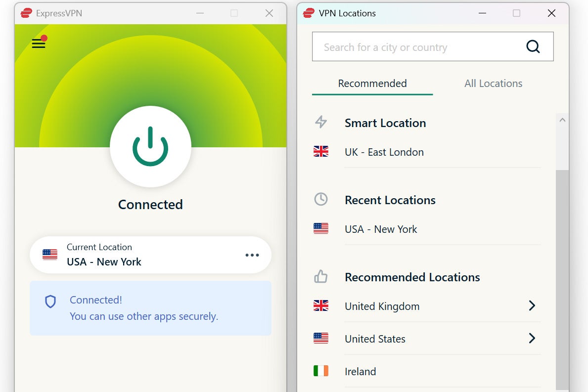Click the US flag beside Current Location

pos(50,255)
